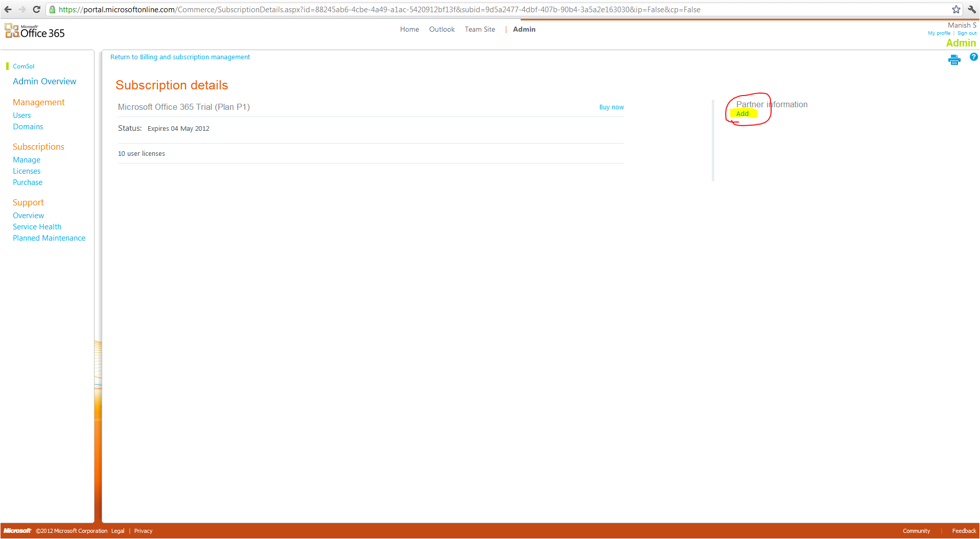The width and height of the screenshot is (980, 539).
Task: Open the Home navigation tab
Action: pyautogui.click(x=409, y=30)
